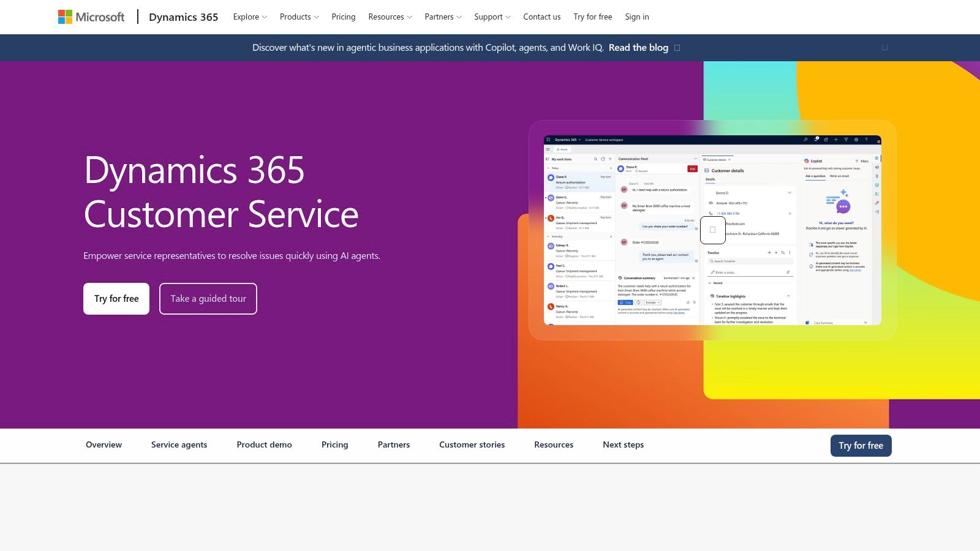Jump to the Service agents section
The width and height of the screenshot is (980, 551).
(179, 445)
